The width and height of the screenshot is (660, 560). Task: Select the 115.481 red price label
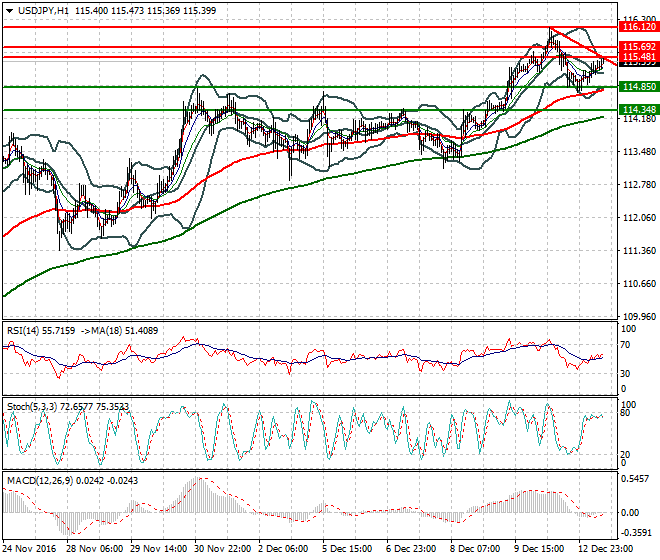pyautogui.click(x=639, y=56)
